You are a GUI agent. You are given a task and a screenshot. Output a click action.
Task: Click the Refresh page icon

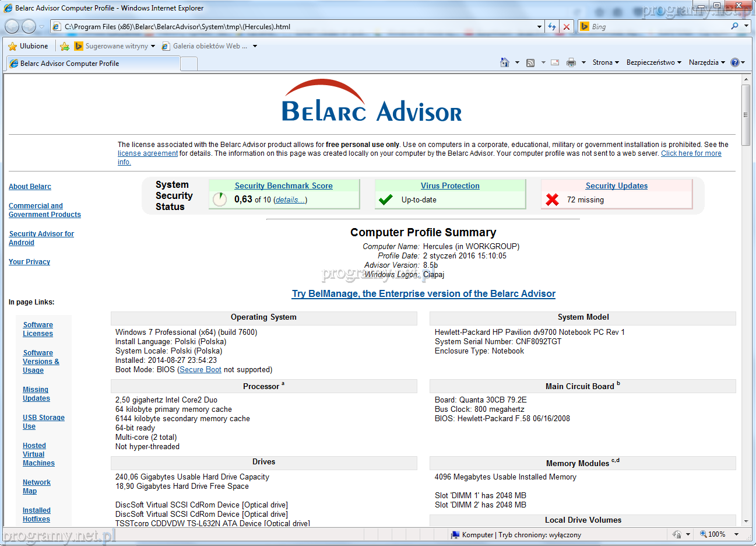(551, 27)
